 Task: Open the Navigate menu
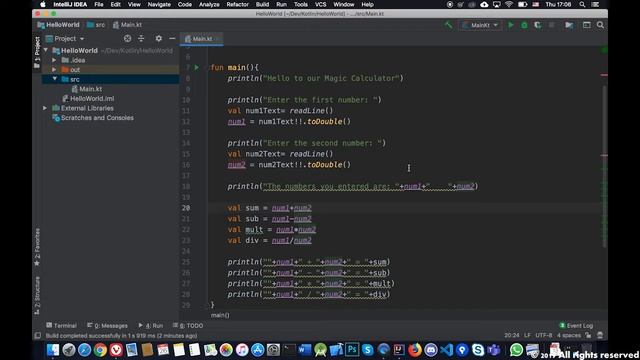click(159, 4)
